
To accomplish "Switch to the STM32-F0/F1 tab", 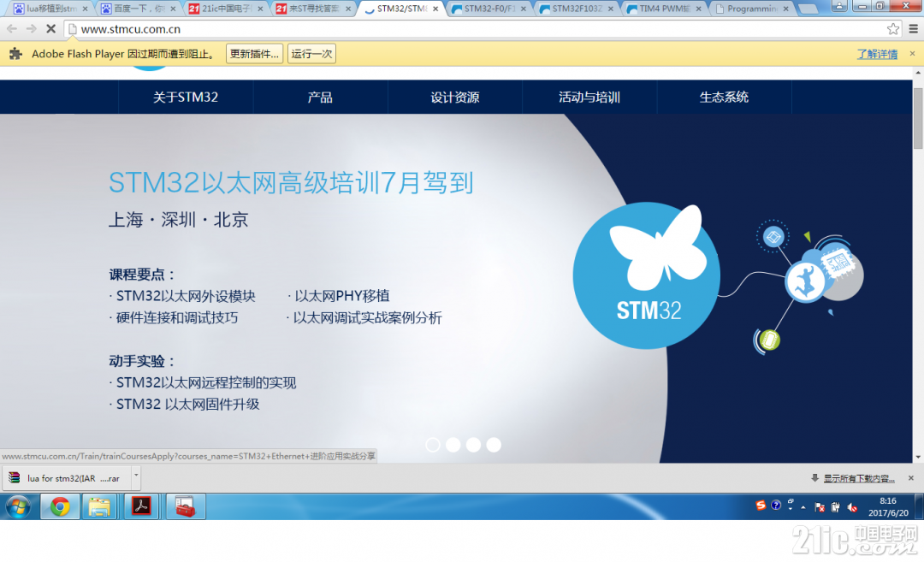I will [489, 9].
